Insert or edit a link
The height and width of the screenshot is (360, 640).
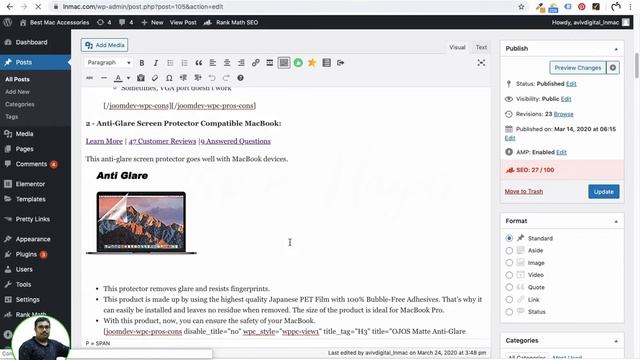click(x=256, y=63)
